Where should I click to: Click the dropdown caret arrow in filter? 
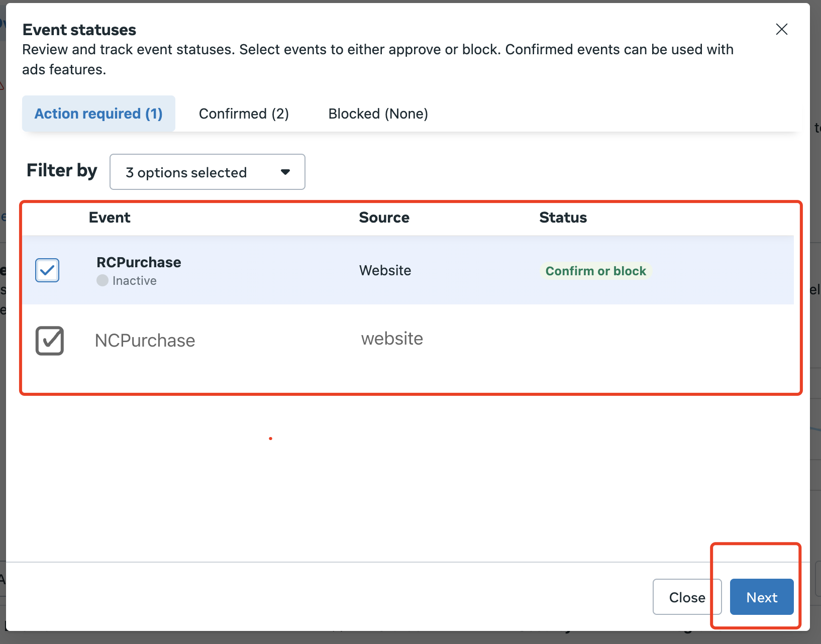285,172
